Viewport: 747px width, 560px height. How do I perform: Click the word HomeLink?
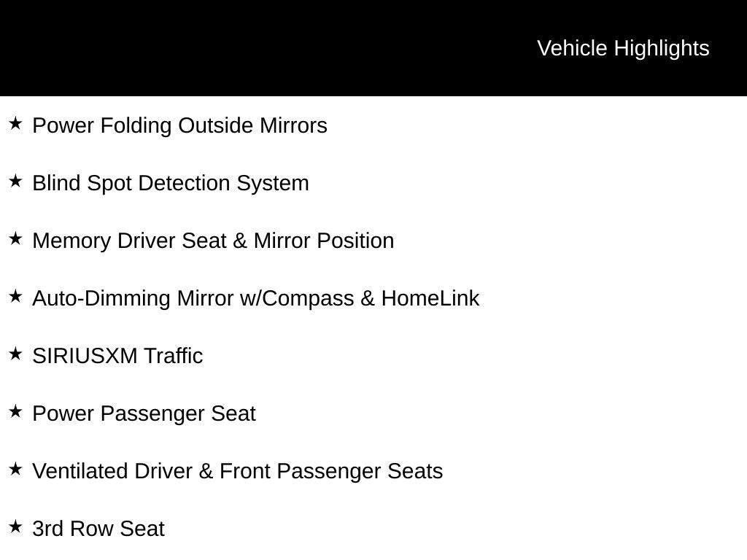click(430, 298)
